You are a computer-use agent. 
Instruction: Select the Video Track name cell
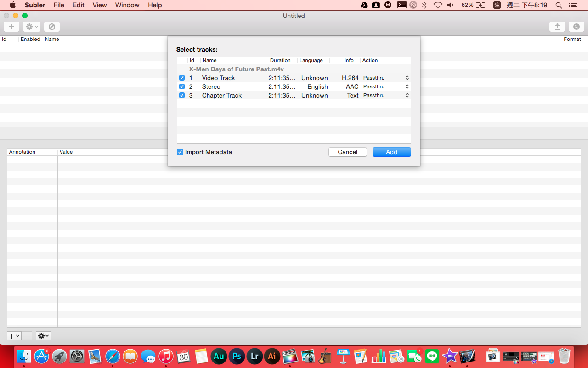(x=218, y=78)
